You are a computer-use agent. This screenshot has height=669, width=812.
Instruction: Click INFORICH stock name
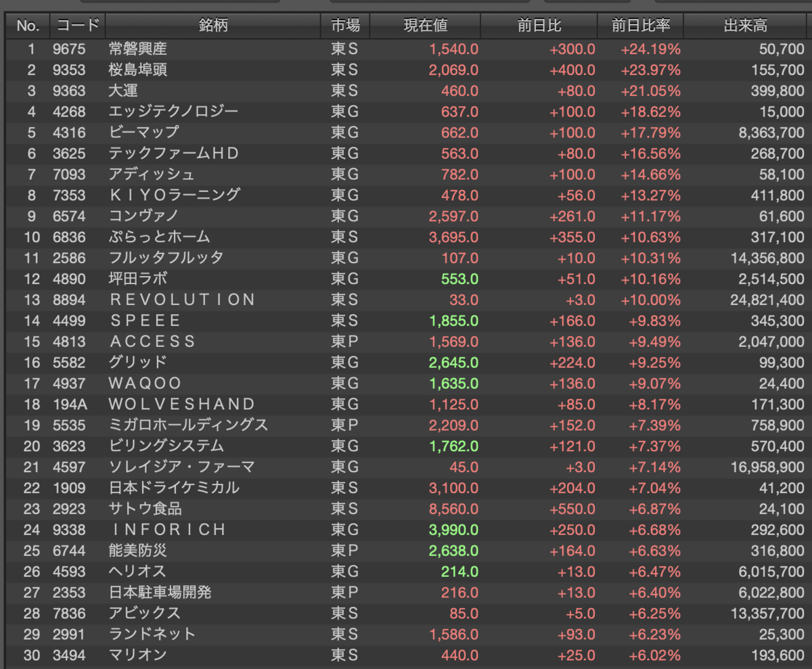(x=167, y=530)
